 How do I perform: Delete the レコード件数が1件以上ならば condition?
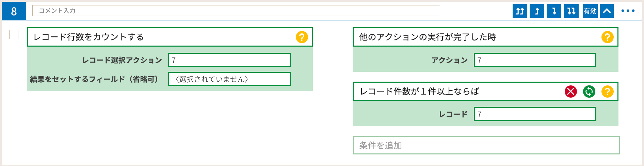tap(571, 91)
